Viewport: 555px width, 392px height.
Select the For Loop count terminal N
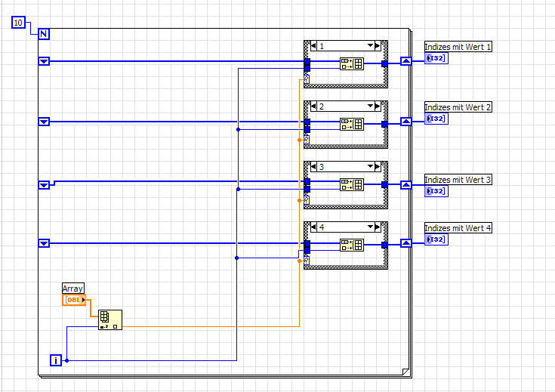point(44,34)
